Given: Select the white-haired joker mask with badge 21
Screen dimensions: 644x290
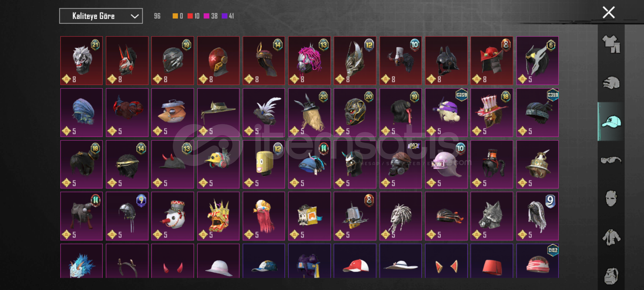Looking at the screenshot, I should [x=81, y=61].
